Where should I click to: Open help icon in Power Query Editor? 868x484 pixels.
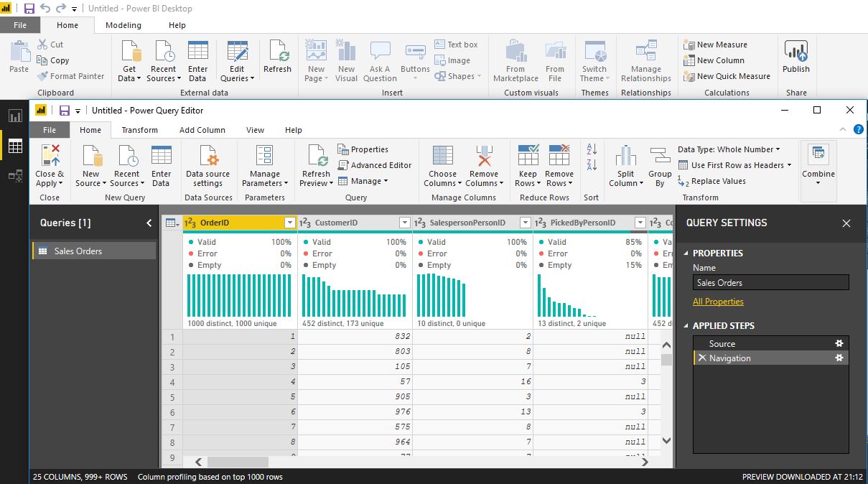click(x=858, y=130)
